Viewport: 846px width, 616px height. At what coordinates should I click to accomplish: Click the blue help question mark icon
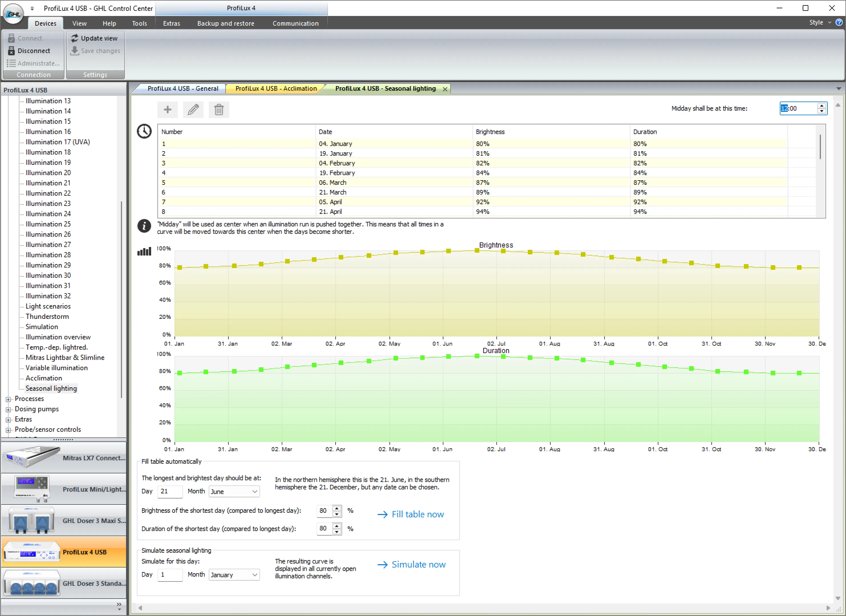tap(839, 22)
